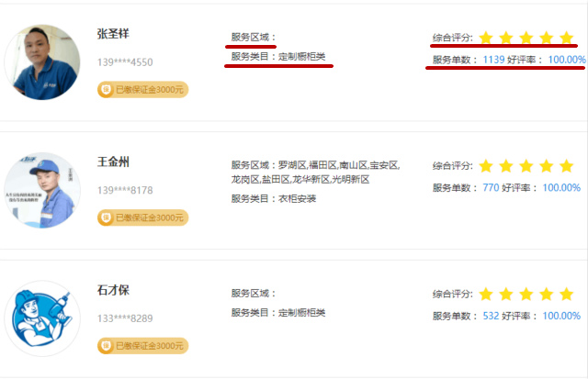
Task: Click 张圣祥's service count 1139
Action: pyautogui.click(x=493, y=60)
